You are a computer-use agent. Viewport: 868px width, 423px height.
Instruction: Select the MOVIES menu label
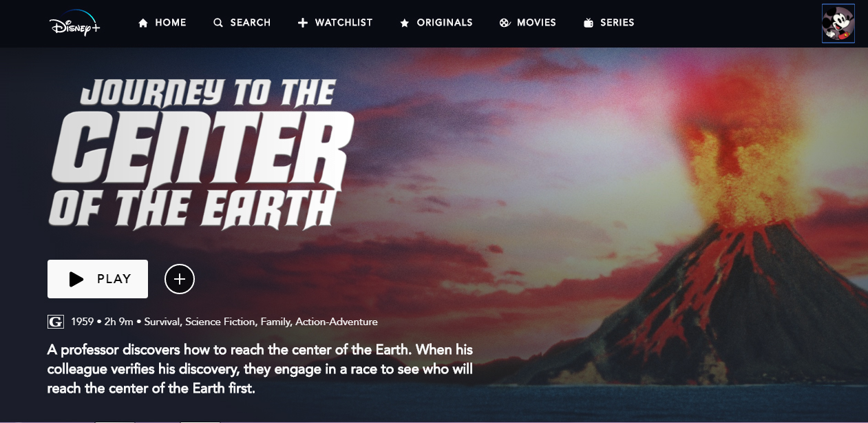(x=536, y=23)
